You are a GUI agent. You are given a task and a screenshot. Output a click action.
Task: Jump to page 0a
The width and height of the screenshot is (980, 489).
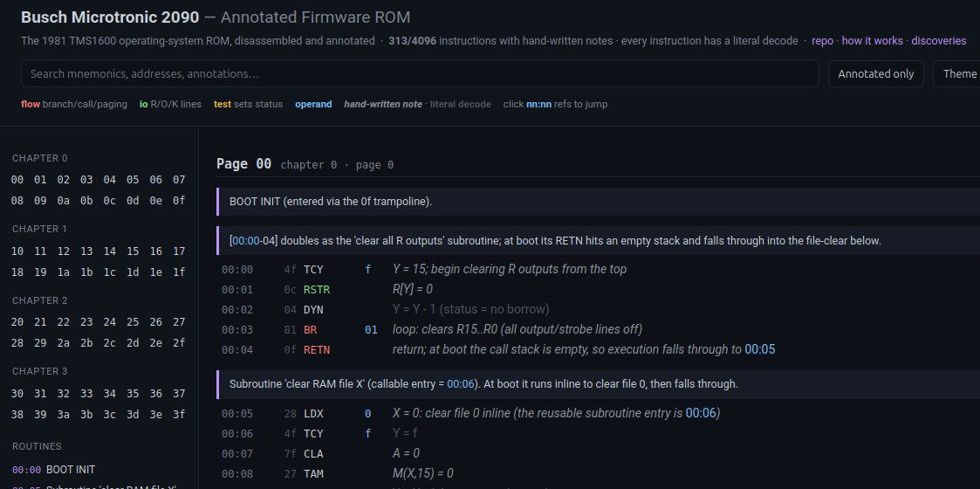pos(64,201)
